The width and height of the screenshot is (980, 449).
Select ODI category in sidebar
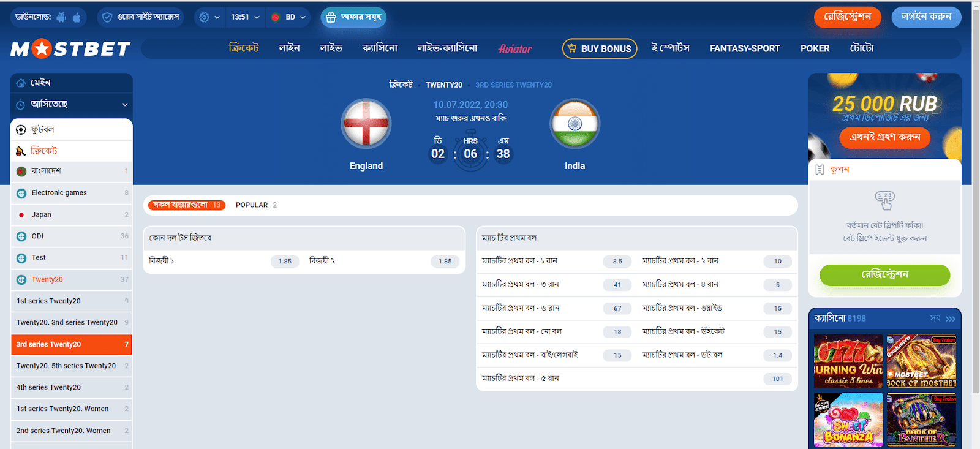(x=72, y=236)
